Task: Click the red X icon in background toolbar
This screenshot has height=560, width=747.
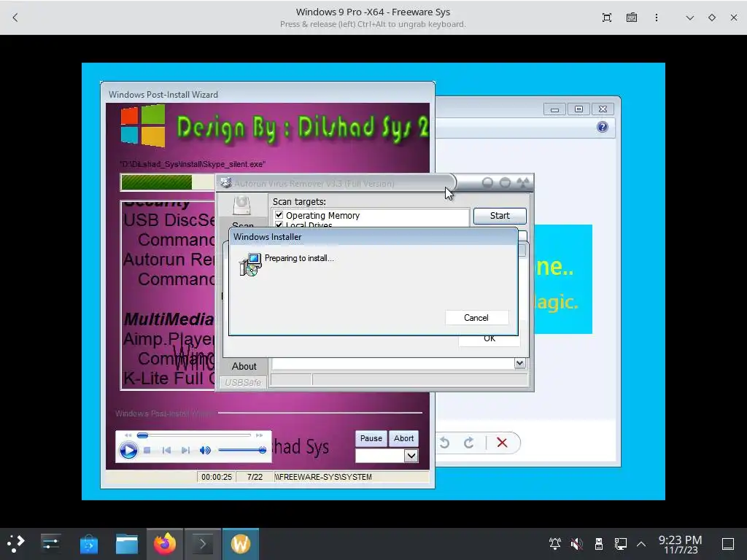Action: (x=502, y=443)
